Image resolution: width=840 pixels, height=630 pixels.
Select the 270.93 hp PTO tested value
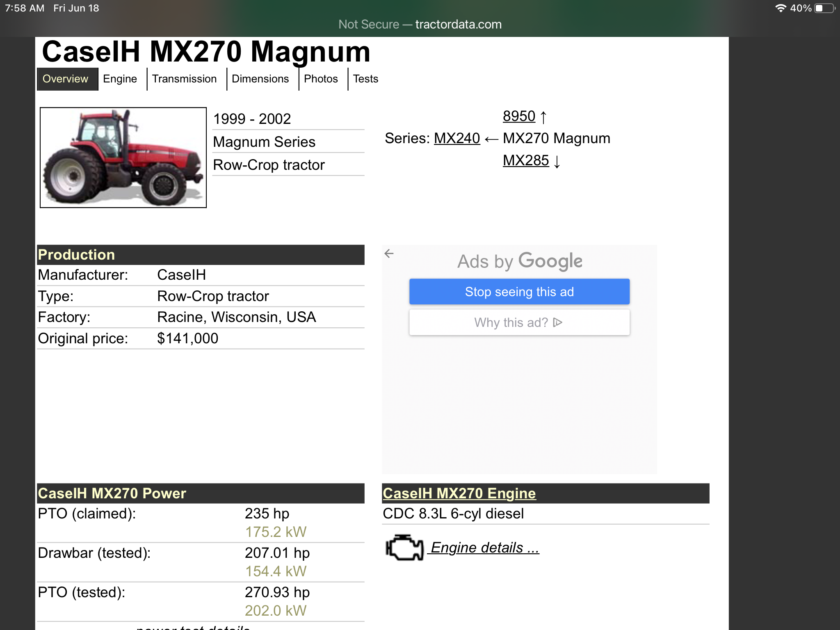coord(277,592)
